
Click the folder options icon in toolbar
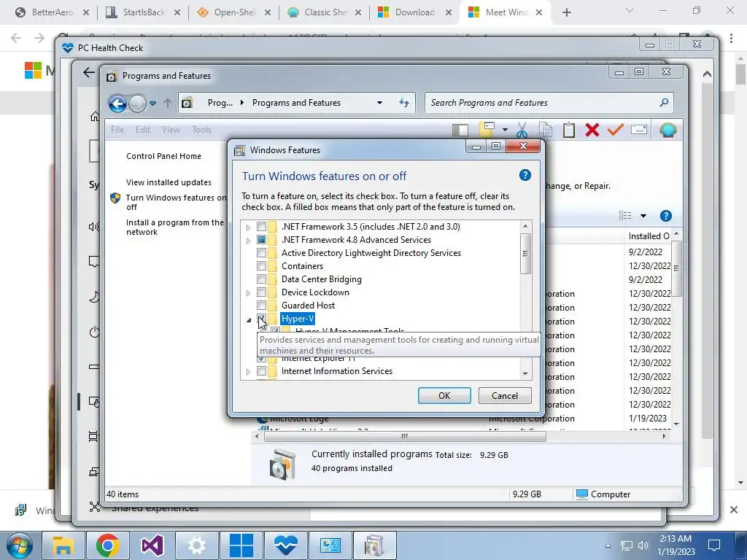pyautogui.click(x=487, y=130)
